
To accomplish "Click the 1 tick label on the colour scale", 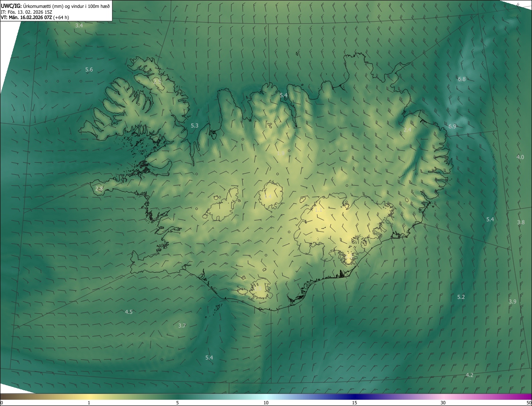I will [89, 403].
